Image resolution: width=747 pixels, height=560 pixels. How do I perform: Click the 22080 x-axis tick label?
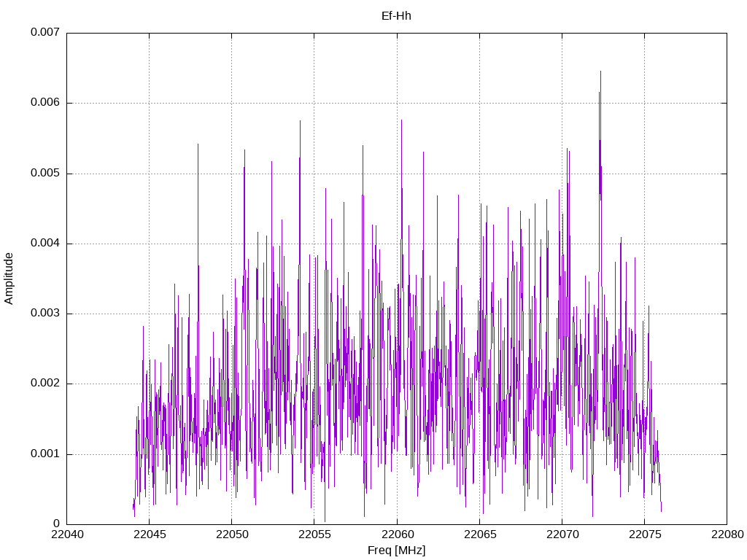(727, 534)
